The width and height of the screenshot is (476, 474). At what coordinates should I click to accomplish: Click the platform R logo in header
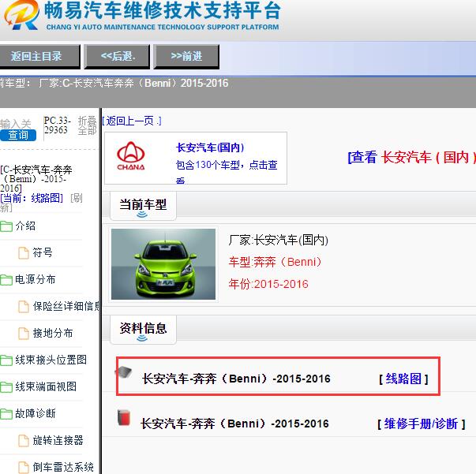click(21, 15)
